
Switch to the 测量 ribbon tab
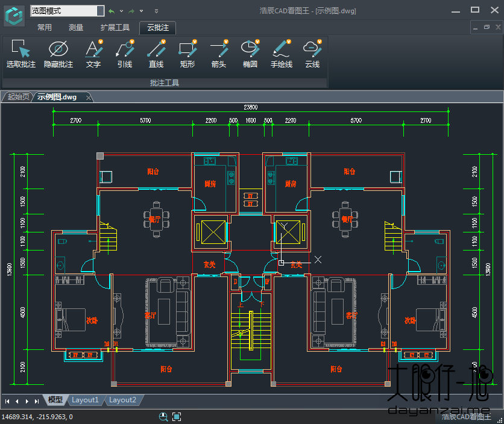pyautogui.click(x=76, y=27)
